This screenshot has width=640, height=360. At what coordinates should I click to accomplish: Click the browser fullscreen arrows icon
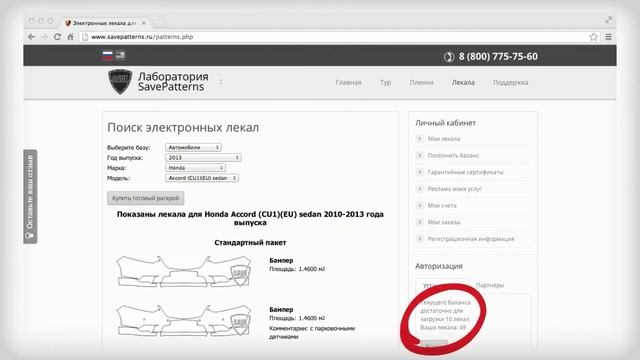(x=608, y=20)
